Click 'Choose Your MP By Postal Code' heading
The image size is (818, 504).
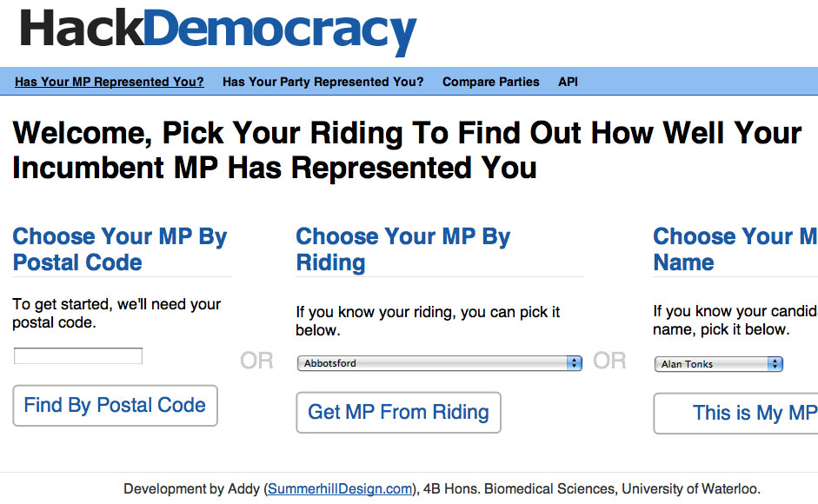click(120, 249)
